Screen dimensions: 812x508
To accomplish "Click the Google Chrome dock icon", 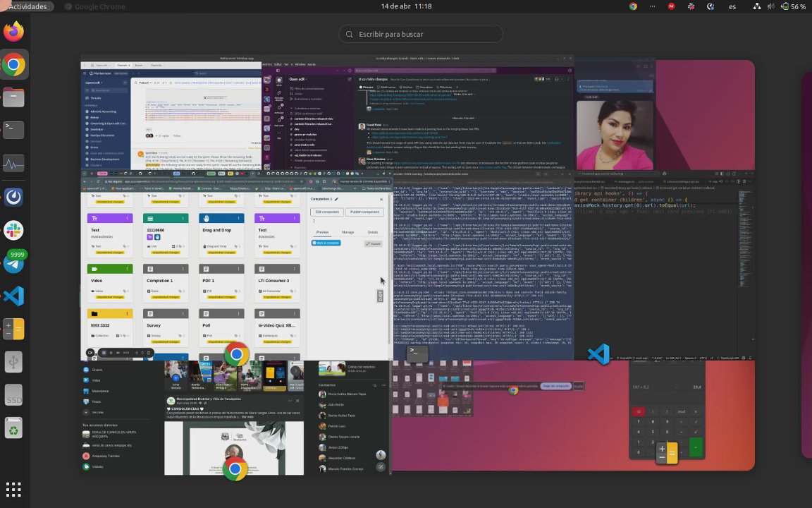I will coord(13,65).
